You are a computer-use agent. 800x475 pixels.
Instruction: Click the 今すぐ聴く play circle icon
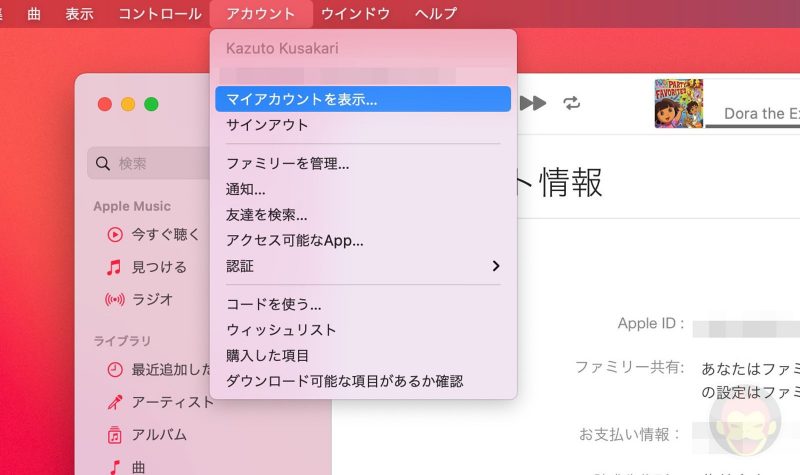click(115, 235)
